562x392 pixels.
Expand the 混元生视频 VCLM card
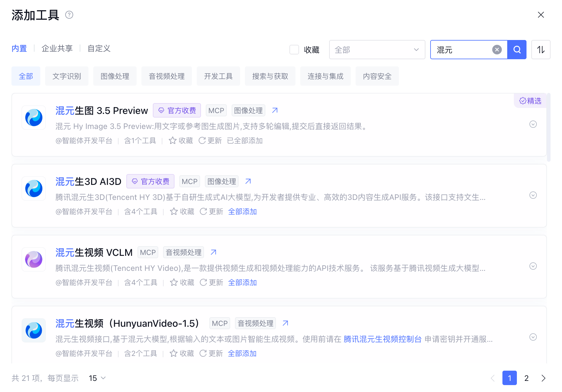tap(533, 266)
